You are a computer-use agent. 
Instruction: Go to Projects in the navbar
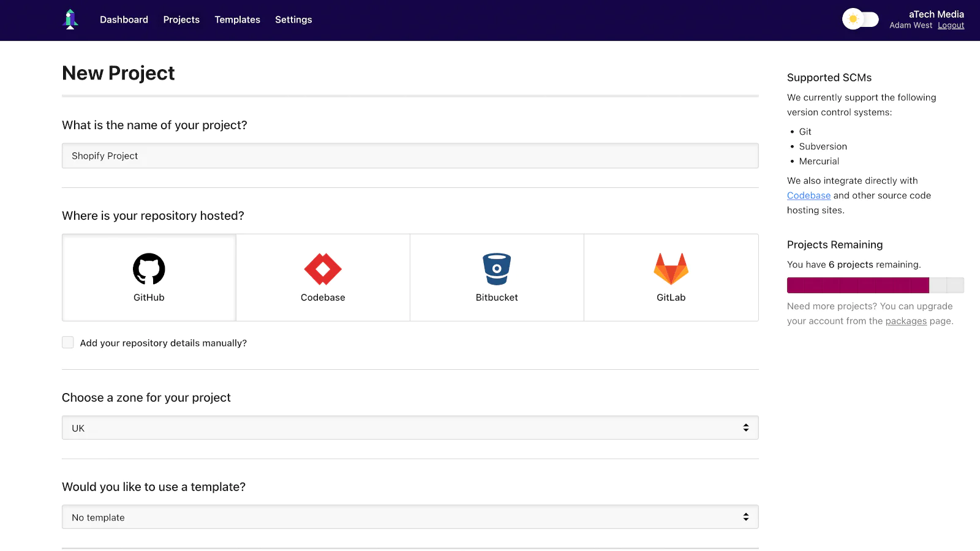[x=181, y=20]
